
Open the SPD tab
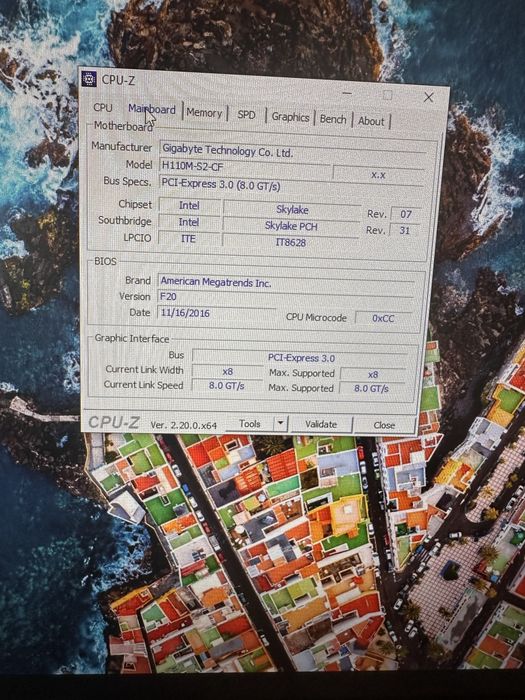(246, 115)
